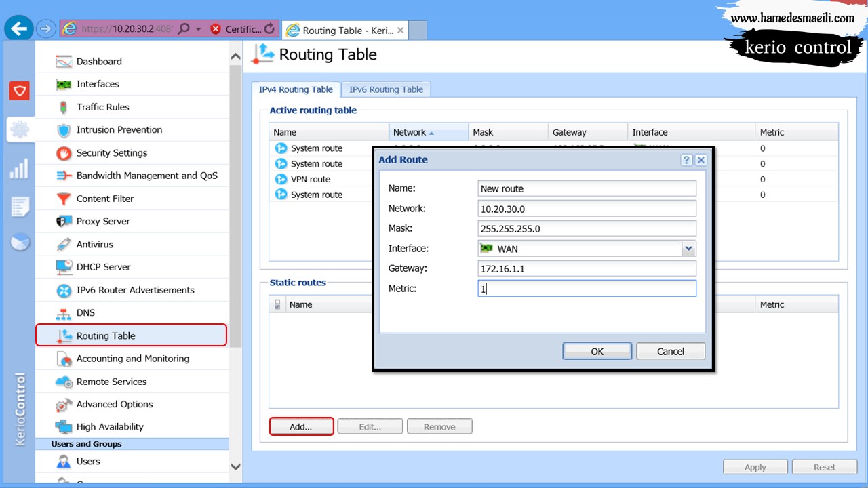The width and height of the screenshot is (868, 488).
Task: Open the Users icon in sidebar
Action: (x=64, y=462)
